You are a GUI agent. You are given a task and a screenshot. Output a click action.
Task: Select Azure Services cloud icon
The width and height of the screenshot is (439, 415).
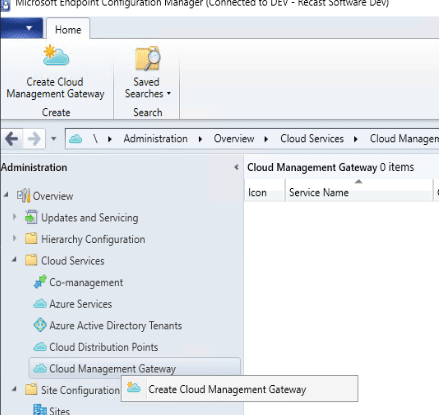40,304
